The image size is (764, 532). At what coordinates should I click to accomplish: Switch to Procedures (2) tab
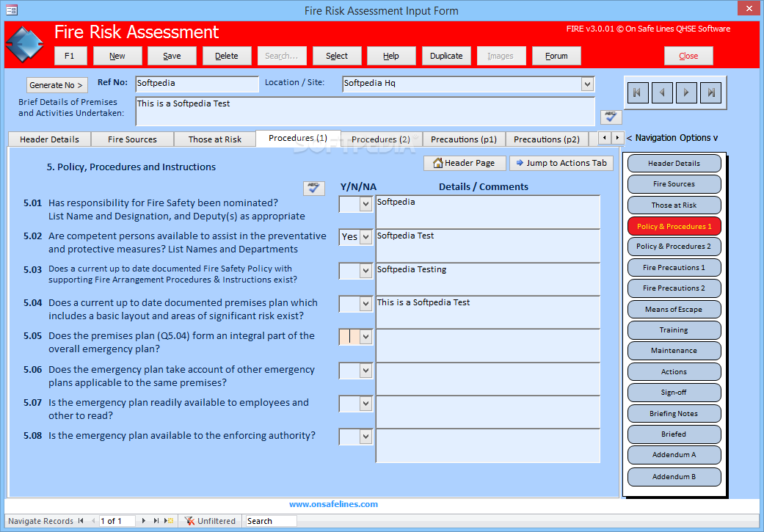(x=381, y=139)
